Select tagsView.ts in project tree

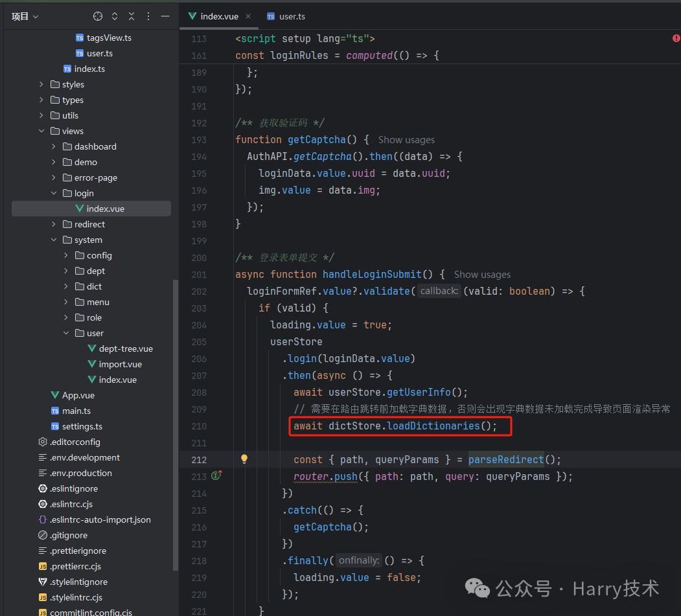click(x=104, y=38)
